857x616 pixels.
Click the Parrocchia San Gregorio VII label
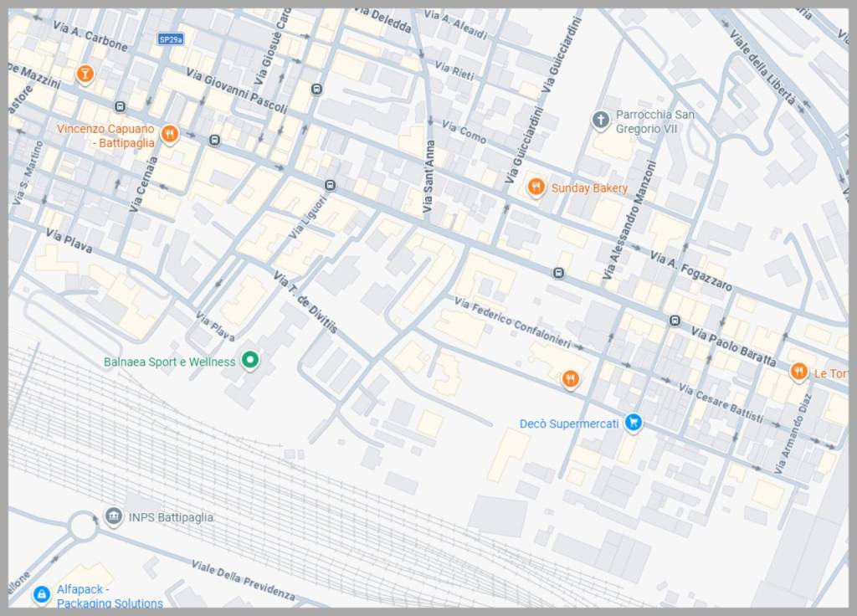(654, 121)
